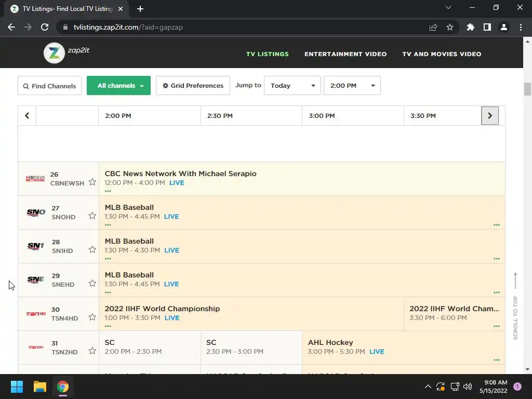Screen dimensions: 532x399
Task: Reload the page
Action: (45, 27)
